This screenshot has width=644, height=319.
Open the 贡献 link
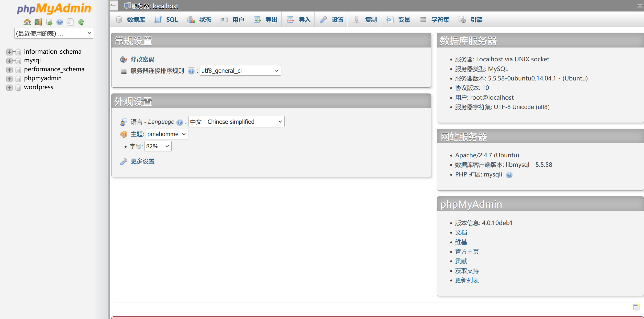461,261
